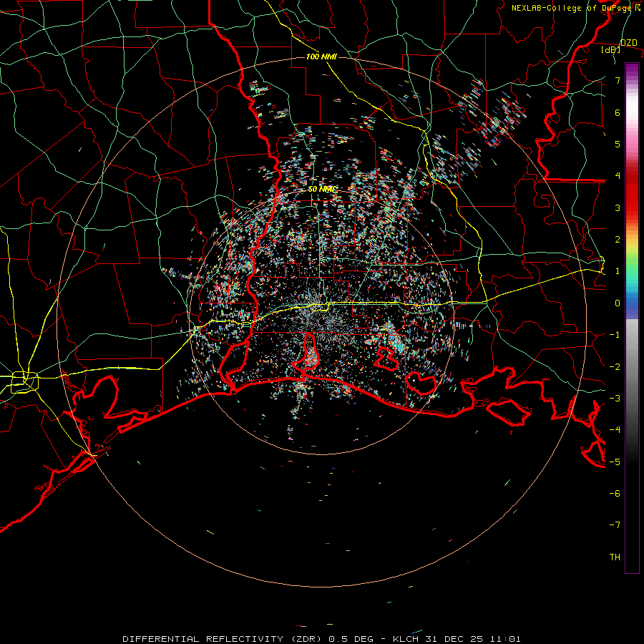Click the purple top of the color bar
This screenshot has width=644, height=644.
click(x=632, y=70)
